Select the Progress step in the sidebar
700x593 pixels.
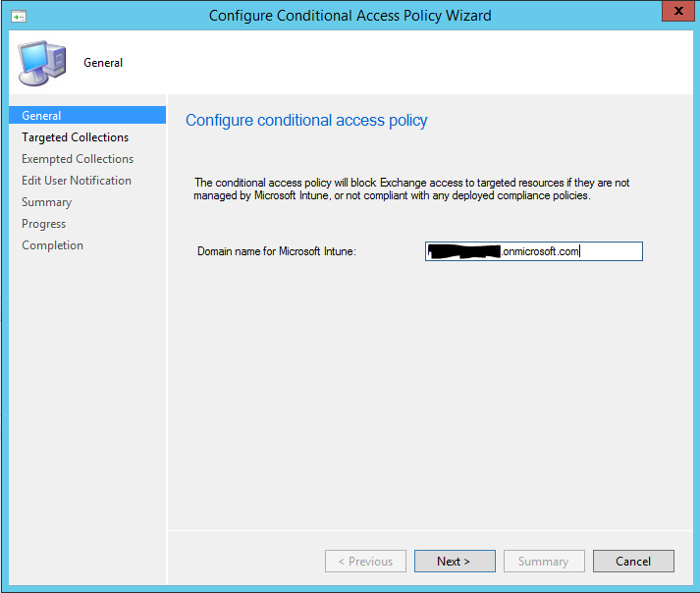click(44, 224)
